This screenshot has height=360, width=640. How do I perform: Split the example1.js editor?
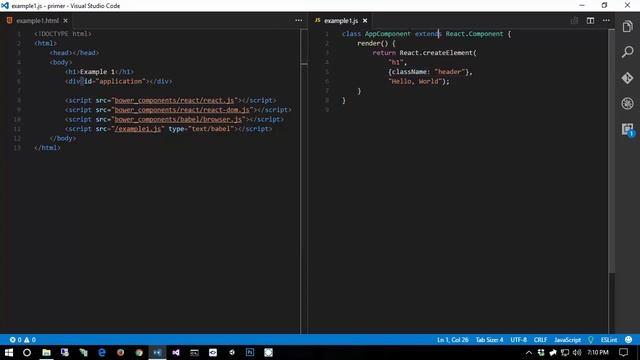point(590,20)
